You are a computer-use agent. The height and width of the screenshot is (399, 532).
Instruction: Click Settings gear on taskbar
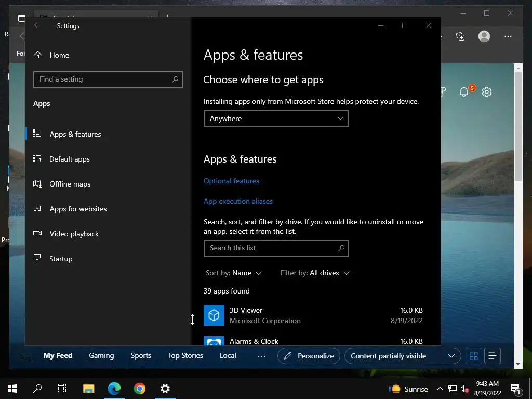pos(165,389)
